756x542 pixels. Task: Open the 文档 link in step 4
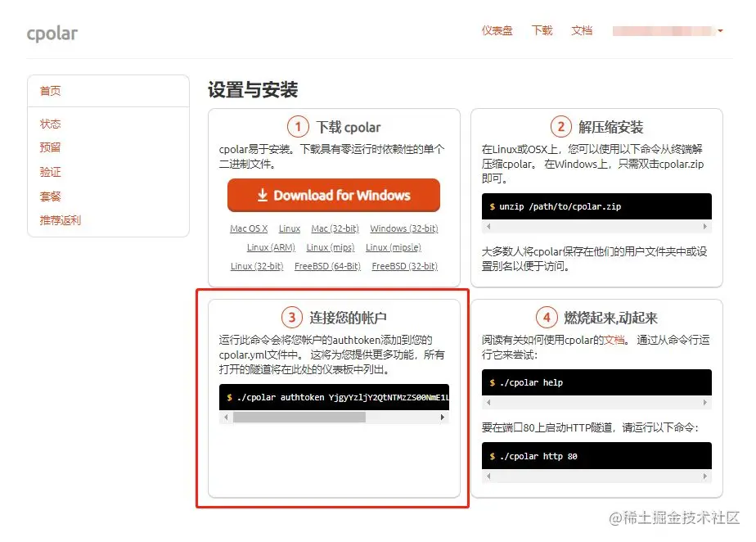point(614,340)
